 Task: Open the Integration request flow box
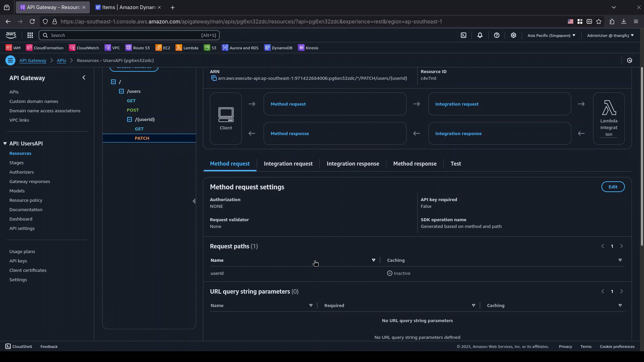pos(499,104)
